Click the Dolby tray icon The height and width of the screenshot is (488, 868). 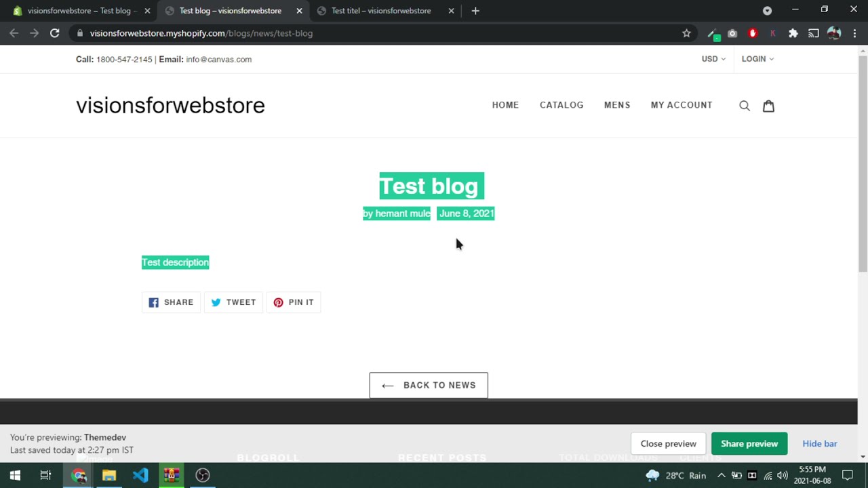click(752, 475)
